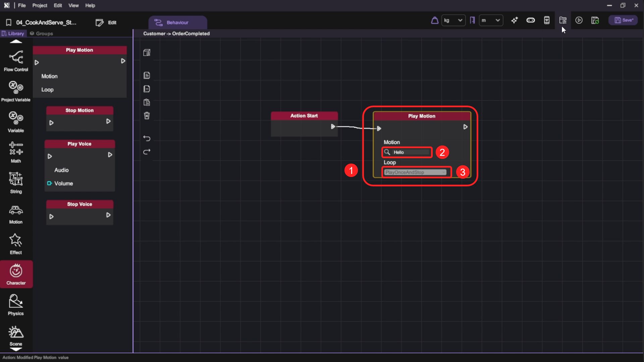Open the Physics node category
Viewport: 644px width, 362px height.
[x=16, y=304]
